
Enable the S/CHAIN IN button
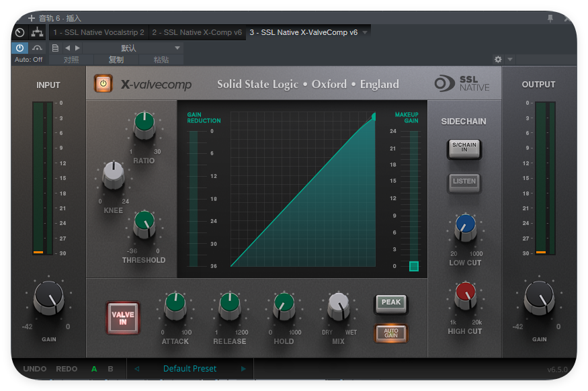464,148
